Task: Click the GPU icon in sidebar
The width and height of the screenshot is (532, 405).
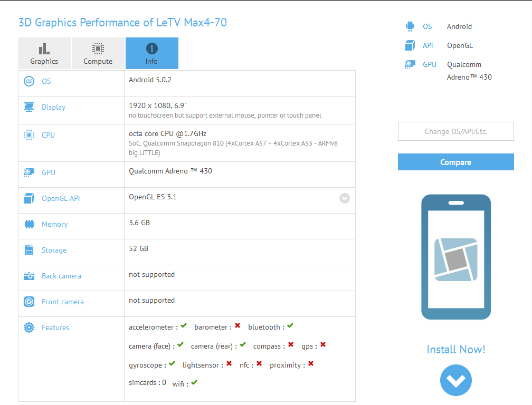Action: click(410, 64)
